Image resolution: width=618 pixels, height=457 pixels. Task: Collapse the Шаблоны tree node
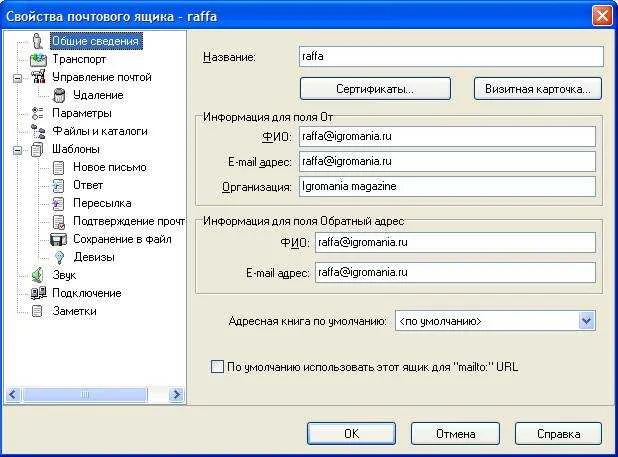pos(17,150)
